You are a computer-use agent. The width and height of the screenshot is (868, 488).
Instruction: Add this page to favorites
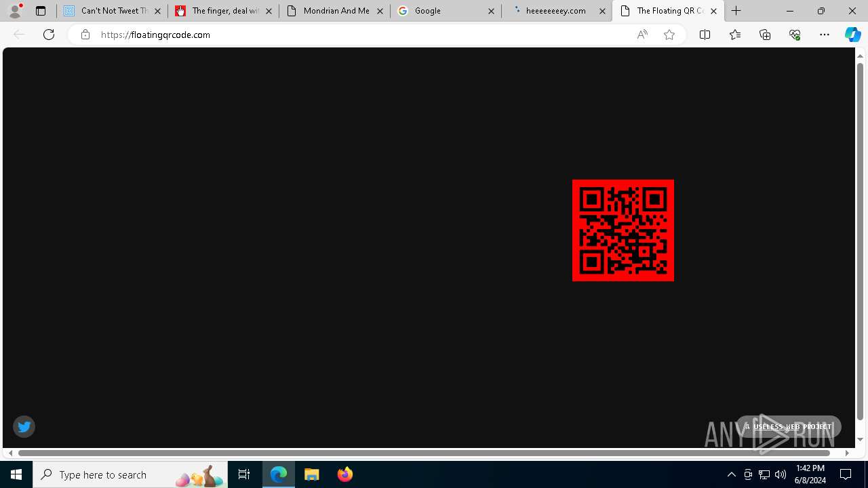point(669,35)
